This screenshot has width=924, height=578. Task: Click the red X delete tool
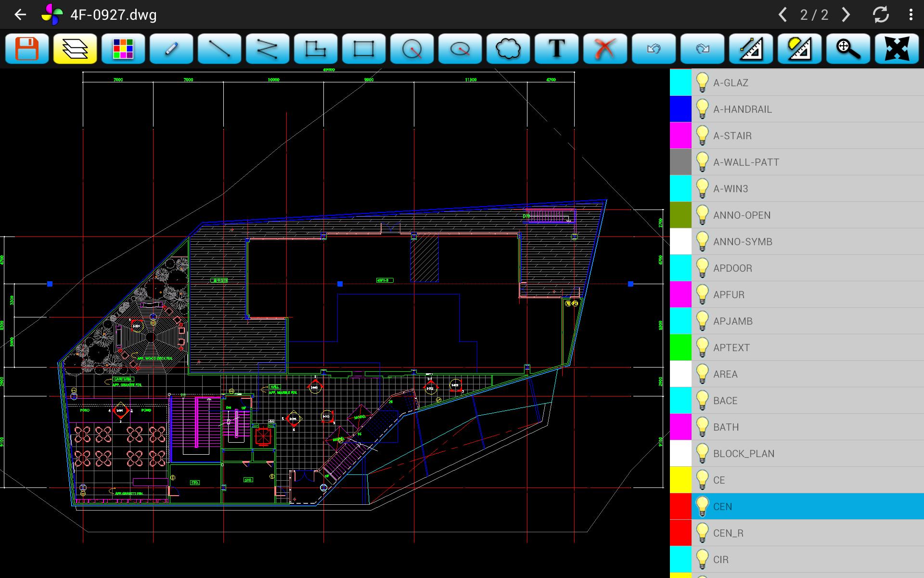point(604,49)
